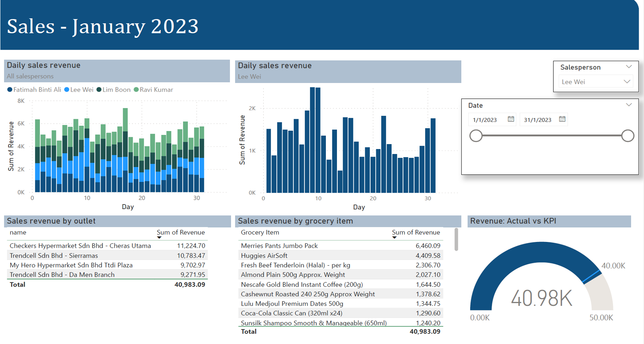The image size is (644, 344).
Task: Select Checkers Hypermarket Cheras Utama row
Action: (x=80, y=246)
